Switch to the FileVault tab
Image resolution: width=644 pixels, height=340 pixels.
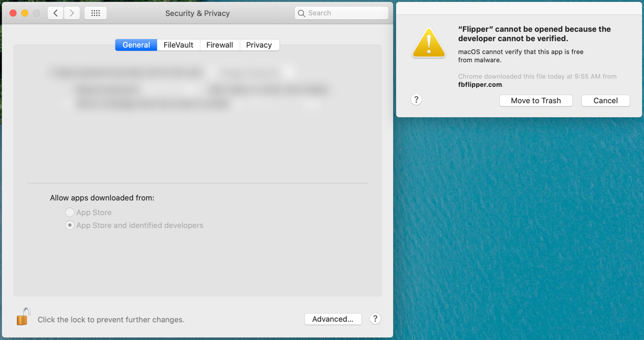coord(178,45)
